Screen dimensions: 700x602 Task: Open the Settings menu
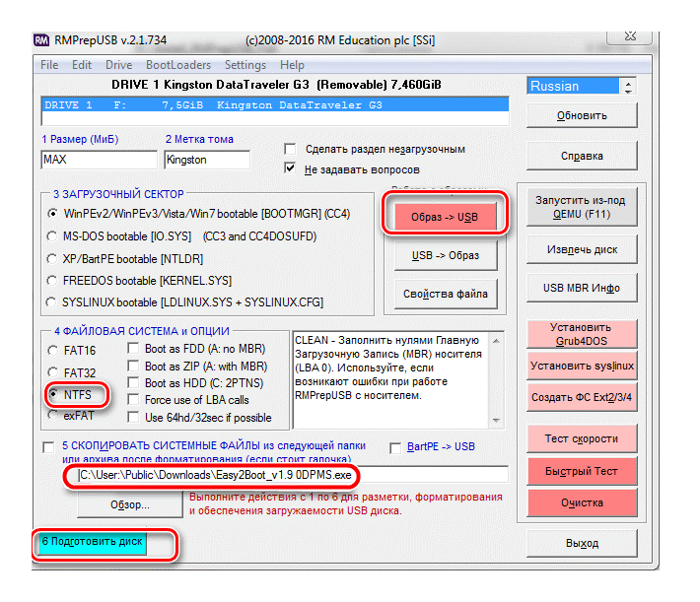pyautogui.click(x=245, y=65)
